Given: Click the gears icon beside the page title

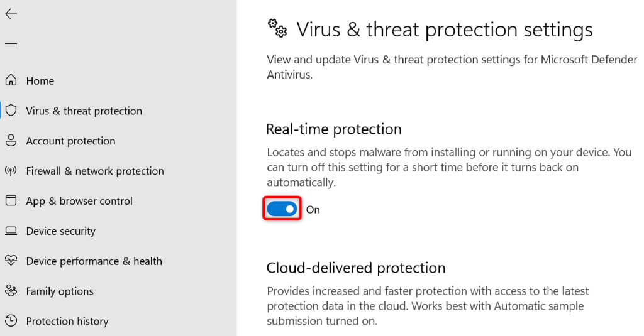Looking at the screenshot, I should coord(277,28).
